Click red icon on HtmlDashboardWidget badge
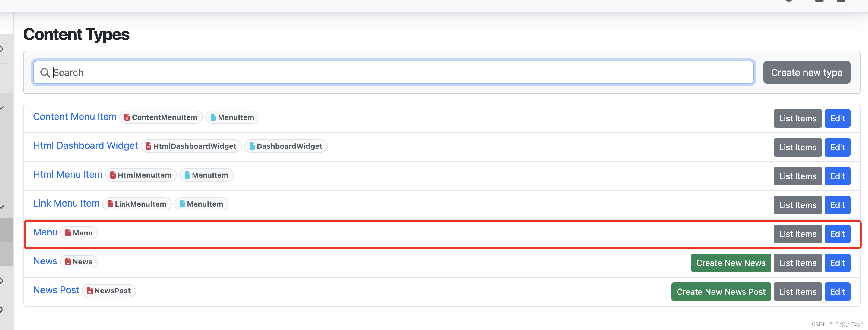Viewport: 868px width, 330px height. click(148, 146)
